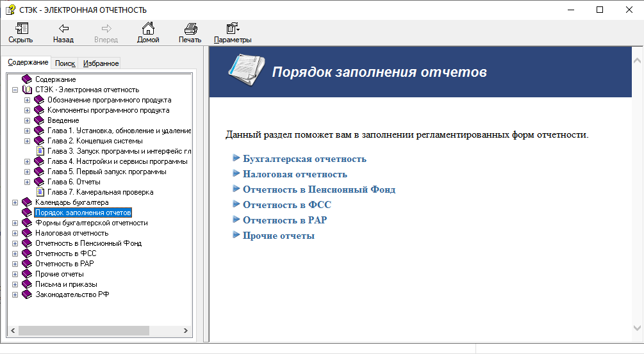
Task: Expand the Календарь бухгалтера node
Action: point(15,203)
